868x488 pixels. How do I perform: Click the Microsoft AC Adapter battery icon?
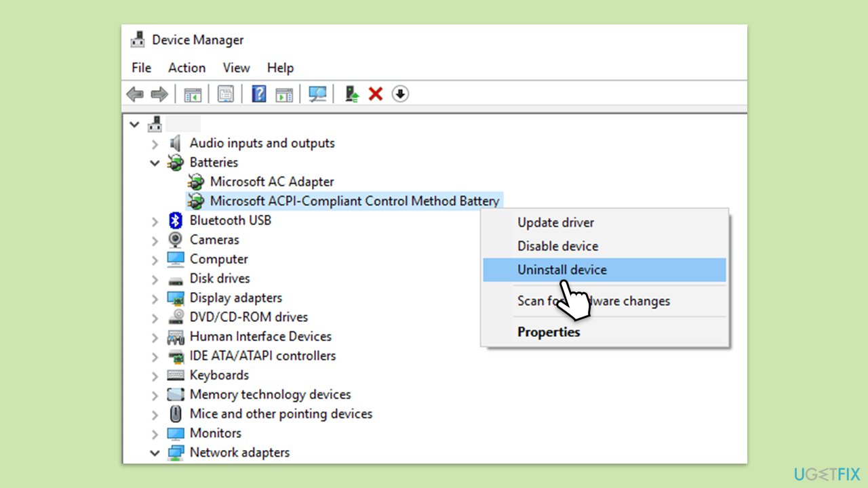point(196,182)
